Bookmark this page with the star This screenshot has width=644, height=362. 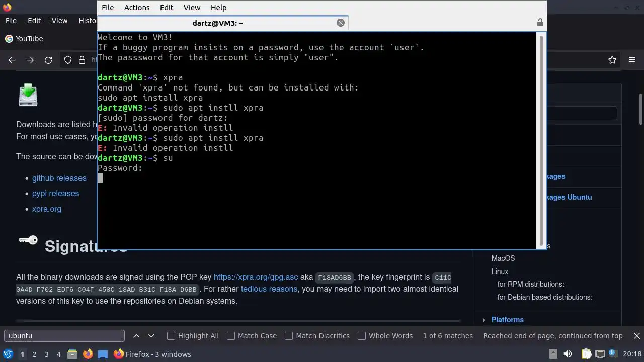coord(612,60)
